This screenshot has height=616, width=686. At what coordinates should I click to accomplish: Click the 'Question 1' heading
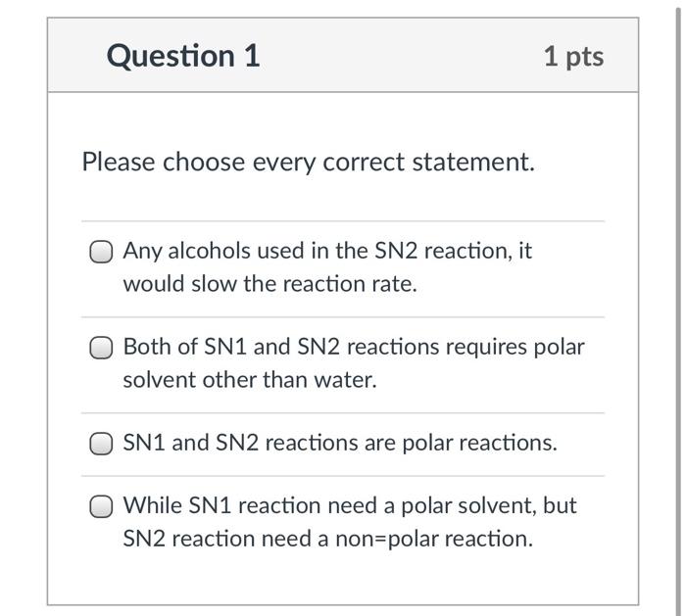click(183, 56)
